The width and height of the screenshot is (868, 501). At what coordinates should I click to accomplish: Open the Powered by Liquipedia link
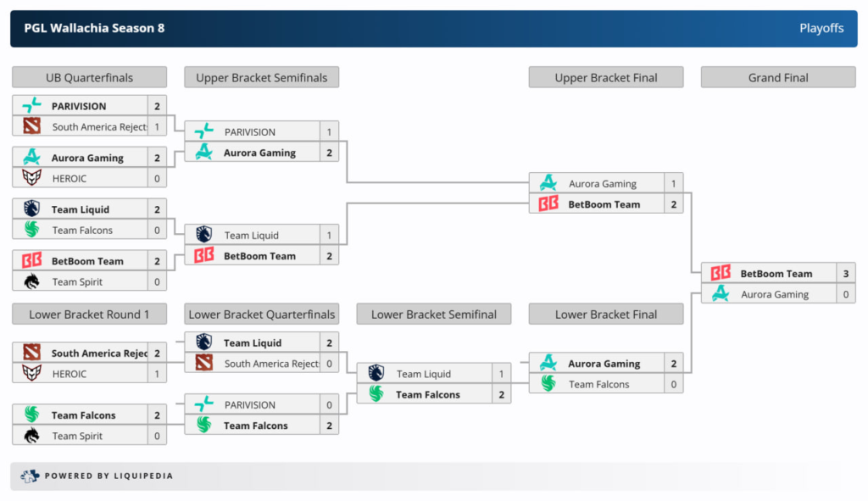point(108,476)
